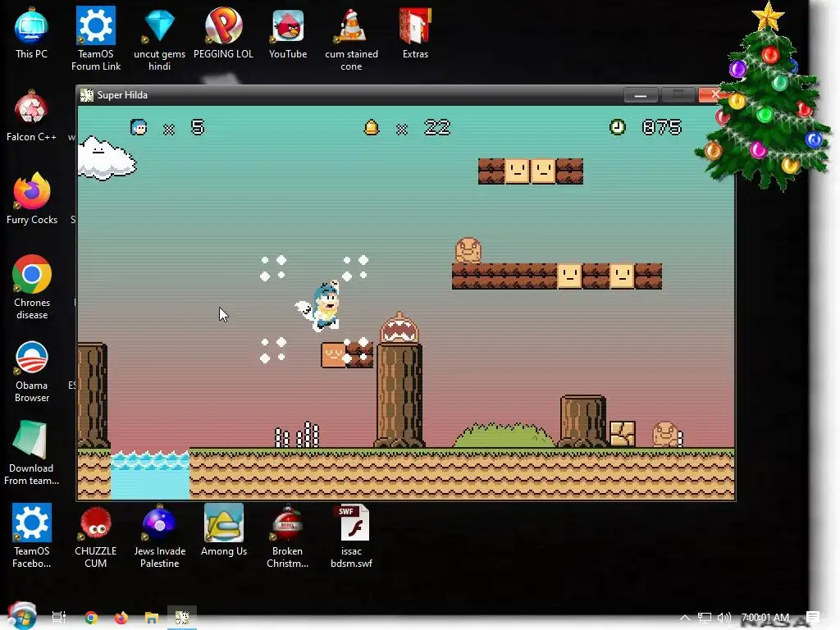
Task: Open File Explorer from the taskbar
Action: click(152, 618)
